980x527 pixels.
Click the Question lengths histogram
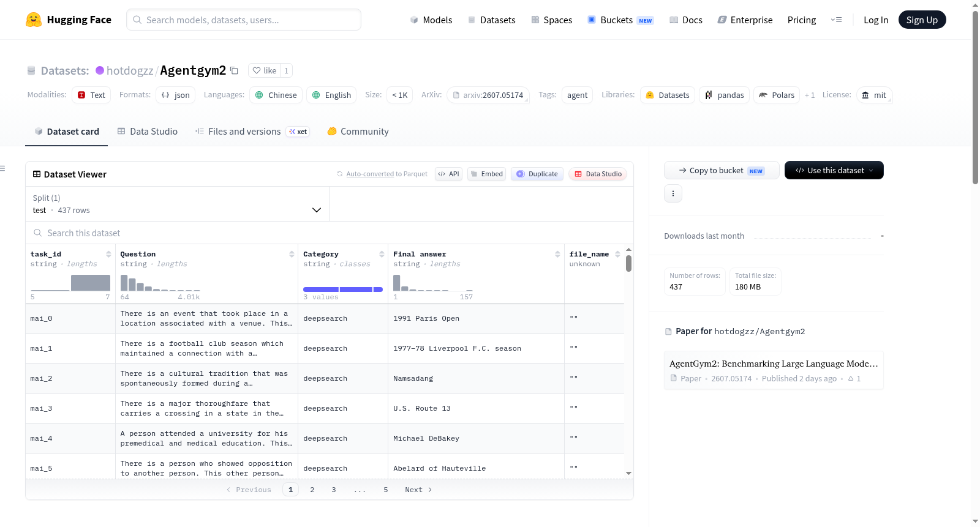pyautogui.click(x=160, y=282)
